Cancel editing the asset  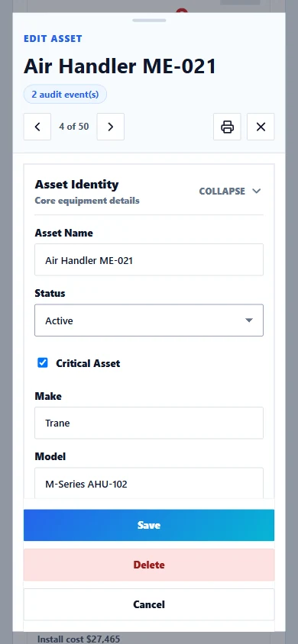[x=149, y=604]
